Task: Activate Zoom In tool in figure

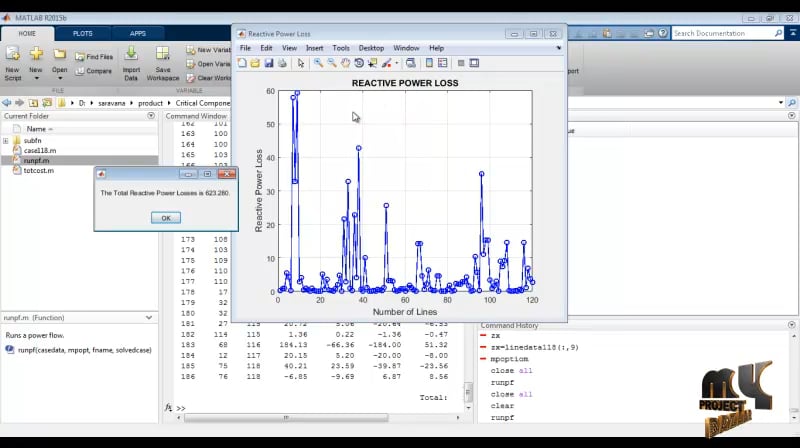Action: tap(318, 63)
